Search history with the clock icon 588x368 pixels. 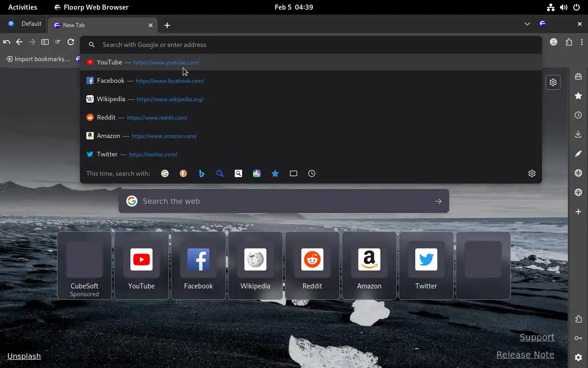312,173
